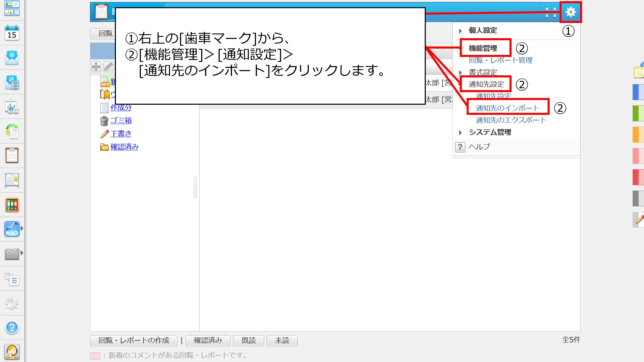Open the binders library icon in the sidebar
The height and width of the screenshot is (362, 644).
click(x=12, y=205)
